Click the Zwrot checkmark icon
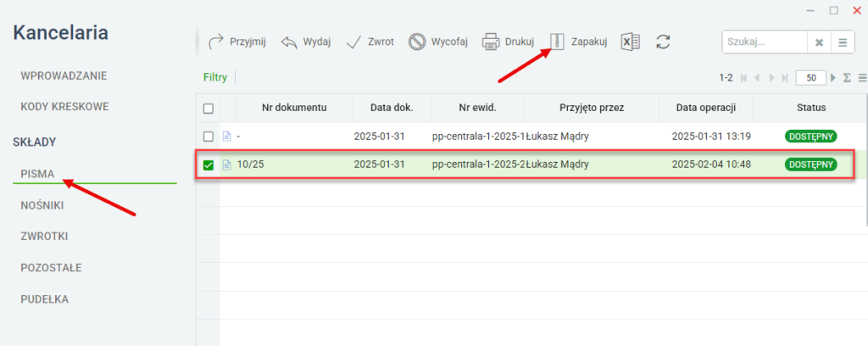 [x=353, y=42]
